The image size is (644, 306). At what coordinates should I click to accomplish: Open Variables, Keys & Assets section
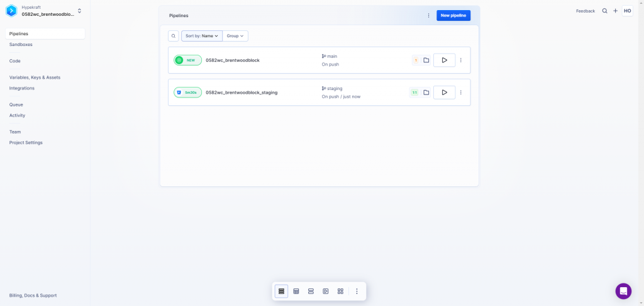(35, 77)
